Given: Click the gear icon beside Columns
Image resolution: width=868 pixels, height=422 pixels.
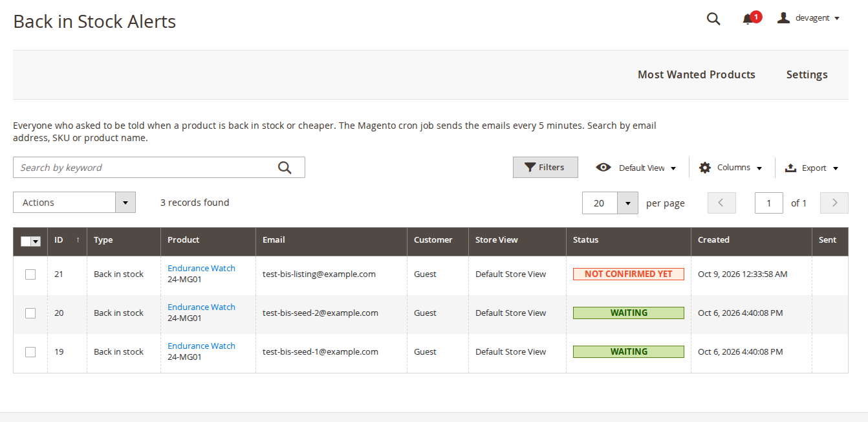Looking at the screenshot, I should tap(705, 168).
